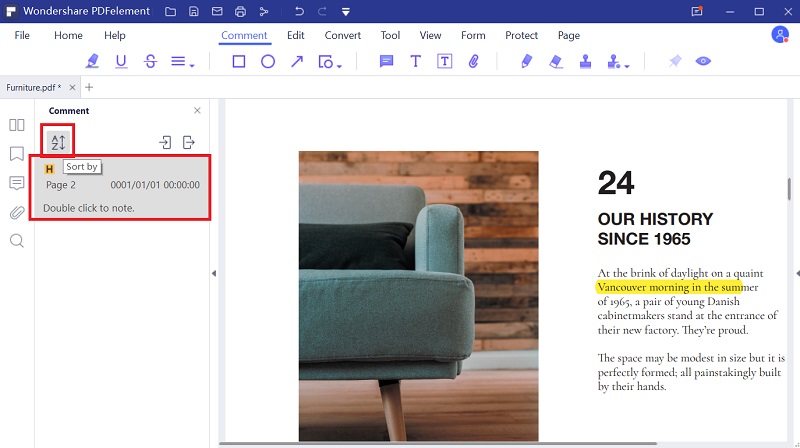Click the Stamp tool icon

pyautogui.click(x=587, y=61)
